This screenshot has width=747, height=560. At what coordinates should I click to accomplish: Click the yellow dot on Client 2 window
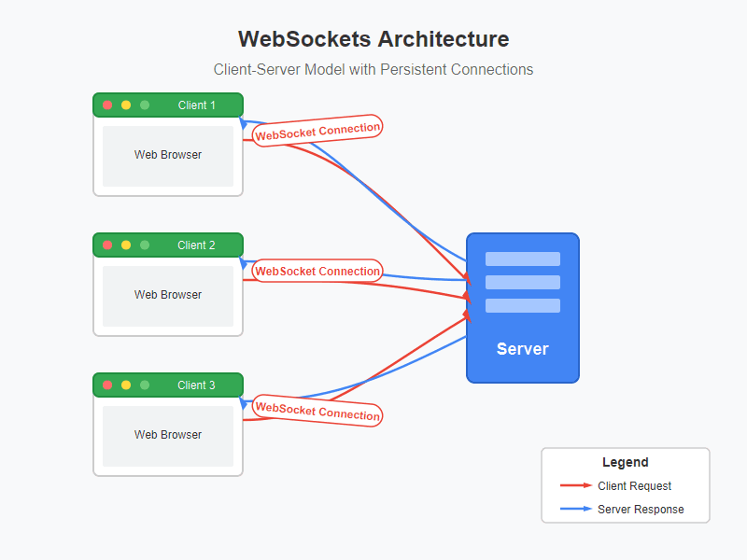click(x=126, y=245)
